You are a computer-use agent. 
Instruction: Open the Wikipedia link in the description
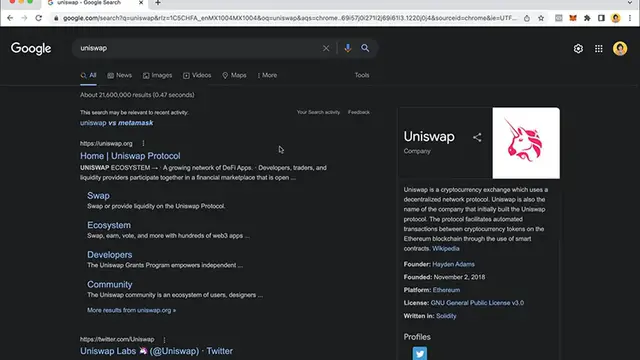pyautogui.click(x=446, y=249)
